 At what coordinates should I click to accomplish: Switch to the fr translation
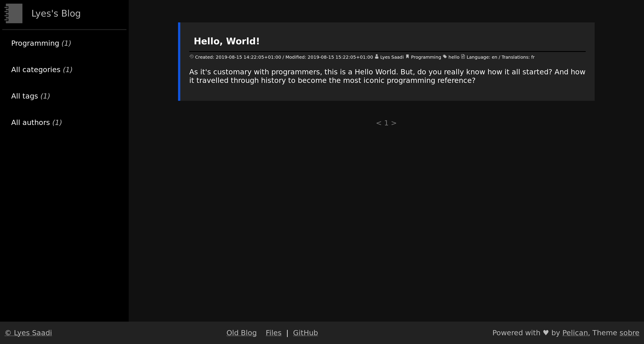click(x=533, y=57)
